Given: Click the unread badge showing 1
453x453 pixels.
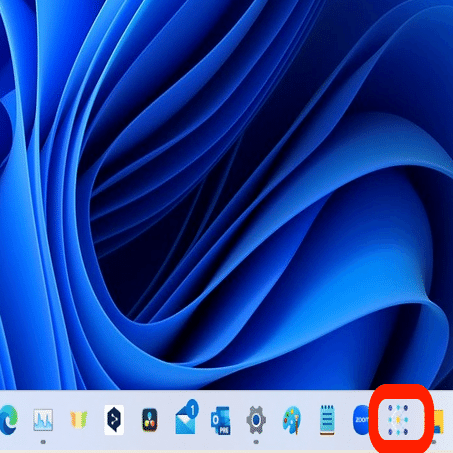Looking at the screenshot, I should 192,409.
